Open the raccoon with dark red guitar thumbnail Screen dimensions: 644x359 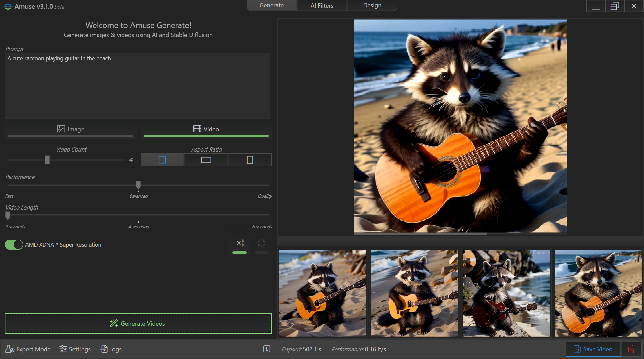(x=506, y=293)
